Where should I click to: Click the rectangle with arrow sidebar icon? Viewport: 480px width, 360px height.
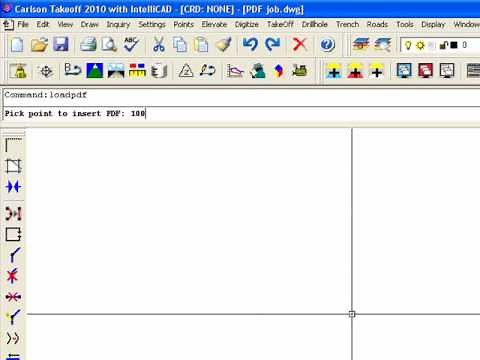[13, 234]
